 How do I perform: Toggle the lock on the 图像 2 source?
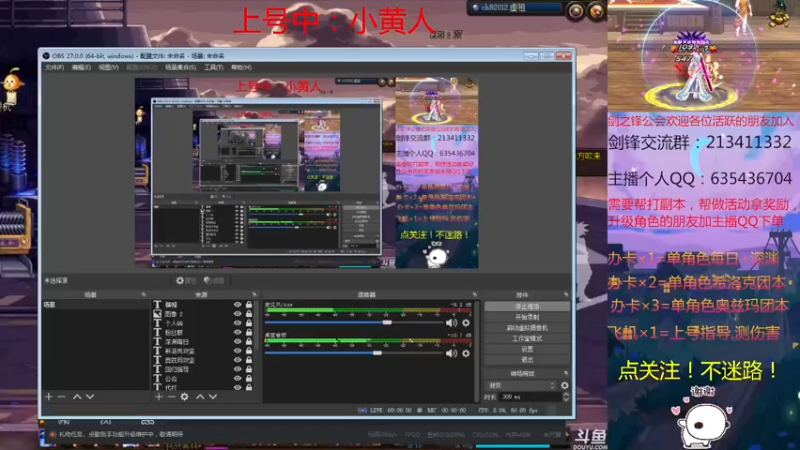[249, 314]
